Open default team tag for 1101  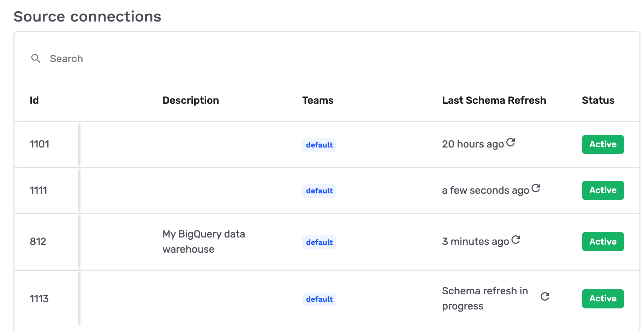click(319, 145)
